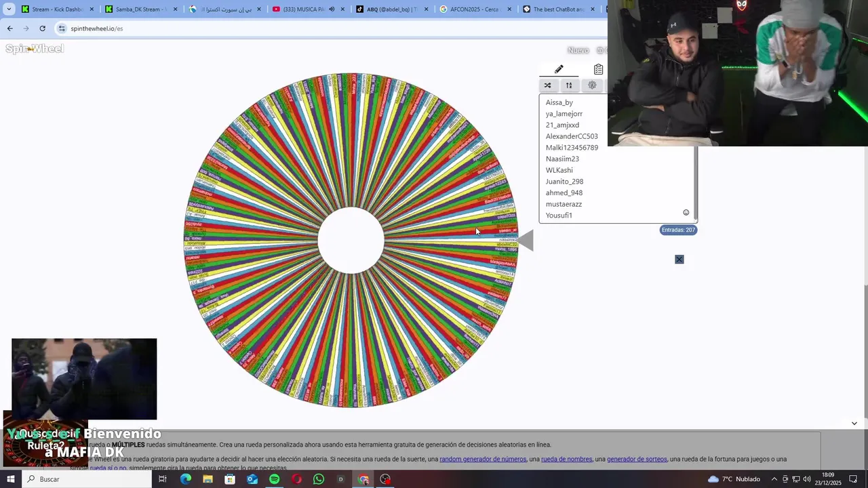Open the Windows Start menu
Screen dimensions: 868x488
[11, 479]
